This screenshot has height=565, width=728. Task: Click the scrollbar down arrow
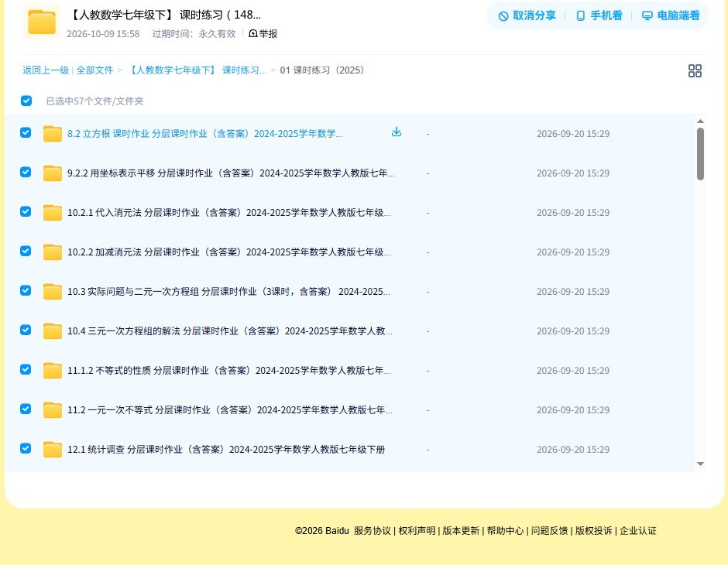pos(701,464)
